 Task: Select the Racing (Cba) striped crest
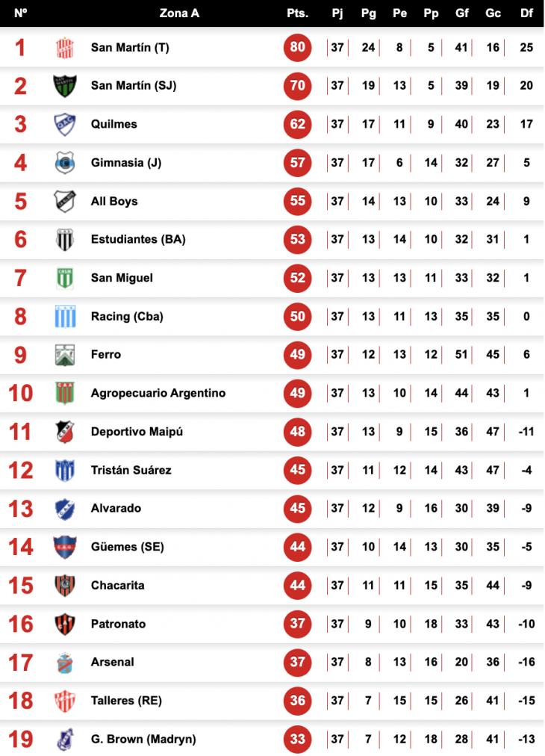tap(65, 316)
